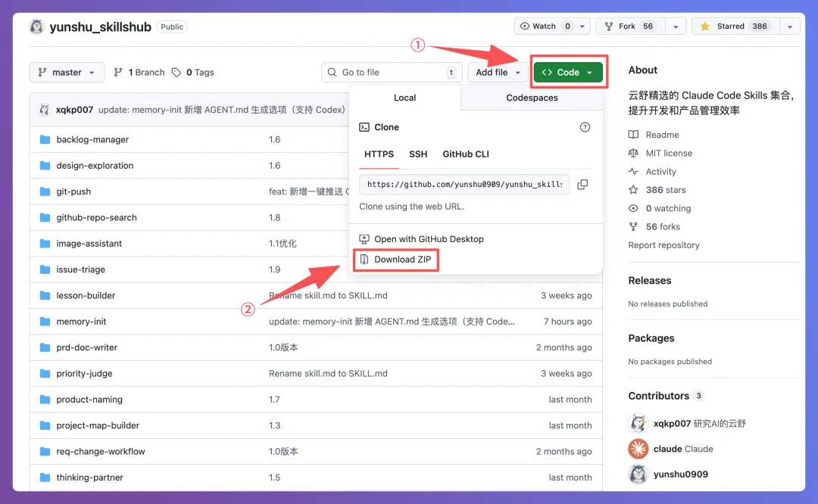Expand the master branch dropdown
This screenshot has width=818, height=504.
coord(67,73)
